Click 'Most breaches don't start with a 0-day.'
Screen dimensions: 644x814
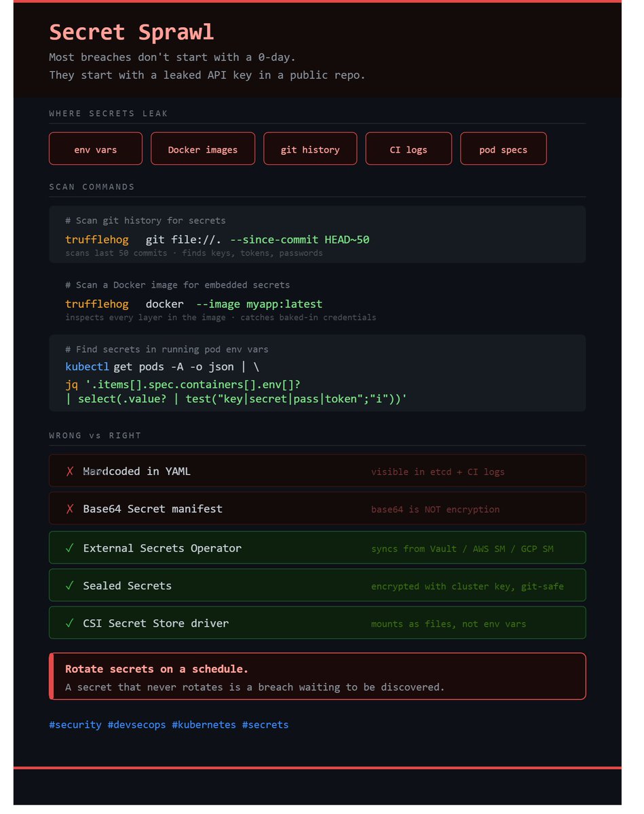172,57
